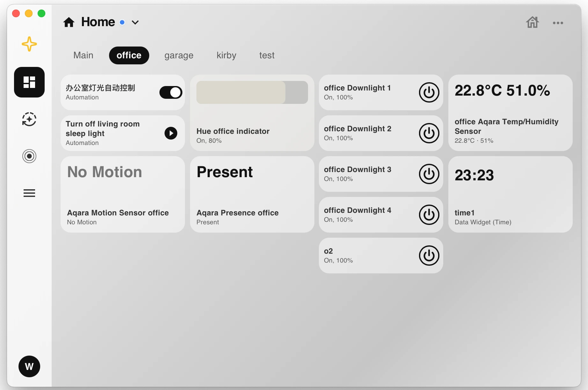Open the hamburger list icon in sidebar
Image resolution: width=588 pixels, height=390 pixels.
click(29, 193)
